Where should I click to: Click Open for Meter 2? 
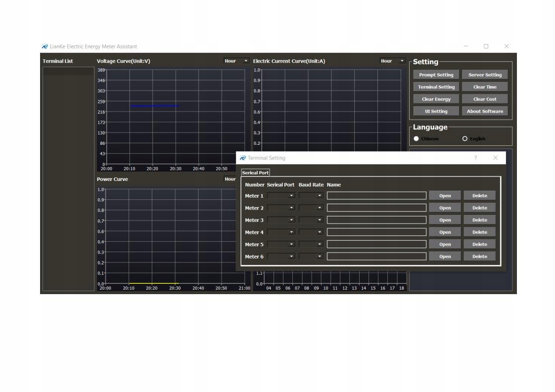pyautogui.click(x=445, y=208)
